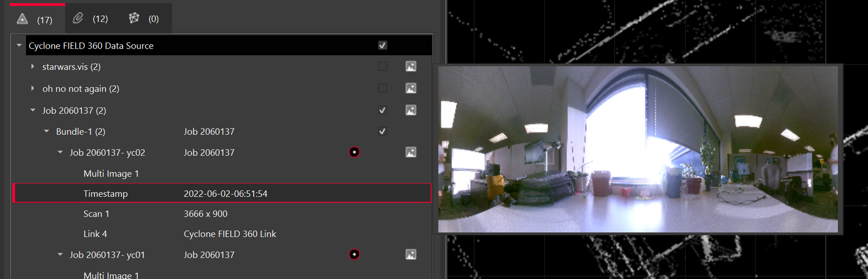
Task: Collapse the Bundle-1 node
Action: click(x=46, y=131)
